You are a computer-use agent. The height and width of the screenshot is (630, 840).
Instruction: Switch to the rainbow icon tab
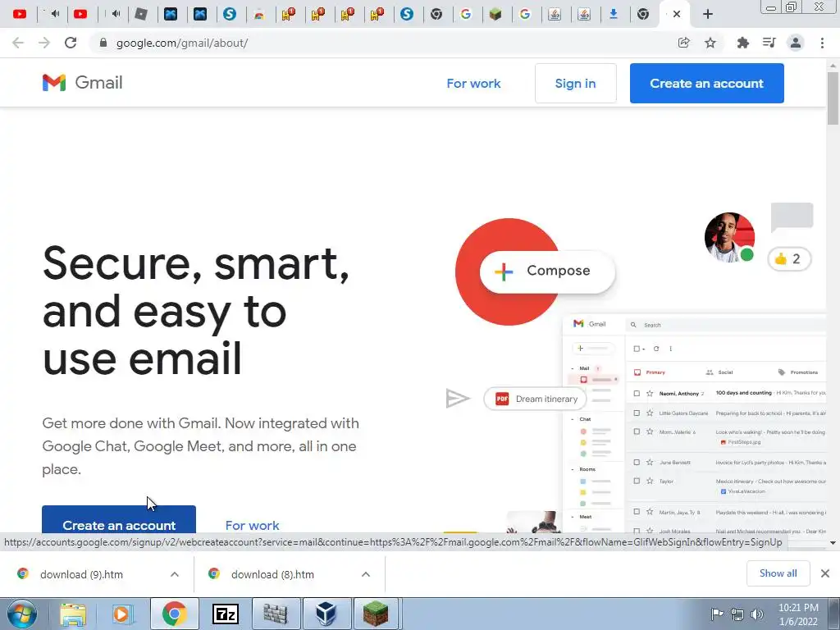tap(259, 15)
